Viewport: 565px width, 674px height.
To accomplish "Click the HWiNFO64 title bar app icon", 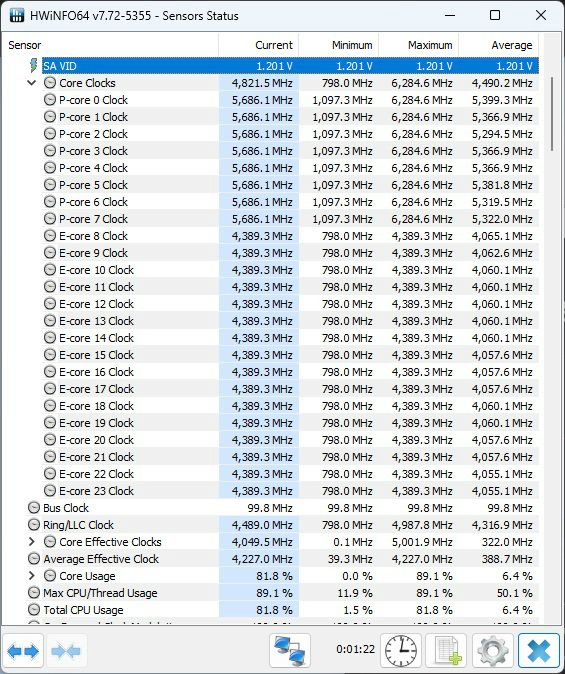I will pos(17,15).
